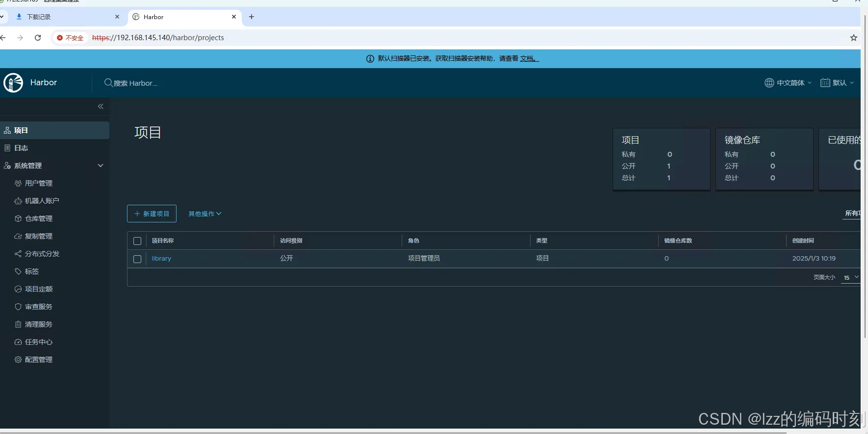The image size is (868, 434).
Task: Open a new browser tab with plus
Action: pos(252,17)
